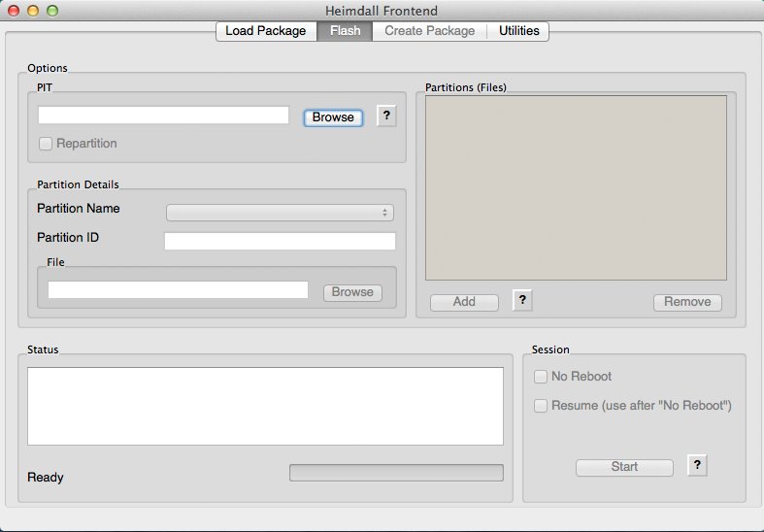
Task: Click the Ready status text
Action: pyautogui.click(x=46, y=478)
